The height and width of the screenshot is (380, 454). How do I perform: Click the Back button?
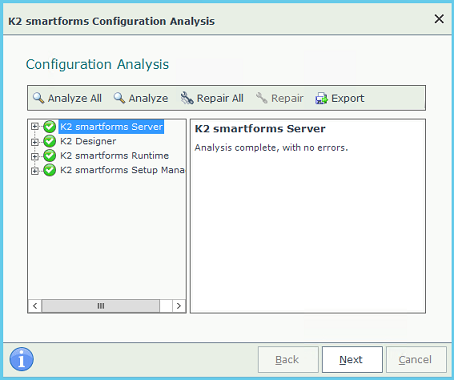pyautogui.click(x=288, y=359)
